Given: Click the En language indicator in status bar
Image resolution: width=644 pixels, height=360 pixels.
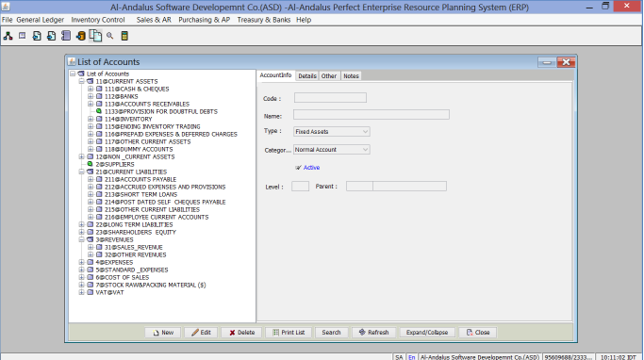Looking at the screenshot, I should 411,357.
